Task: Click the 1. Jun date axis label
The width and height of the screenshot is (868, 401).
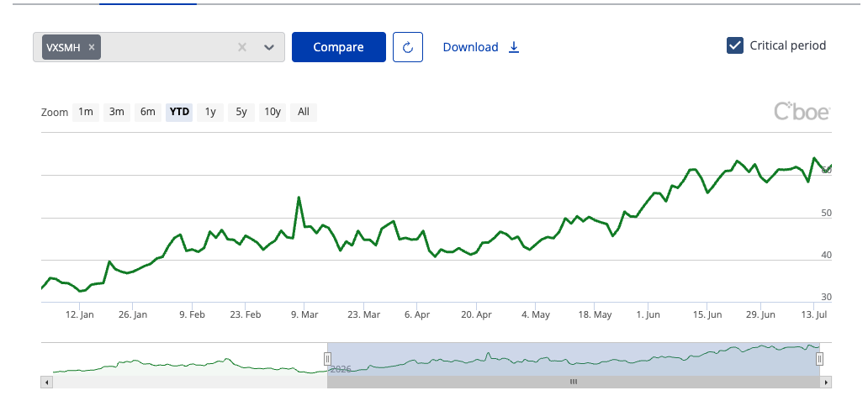Action: (x=648, y=314)
